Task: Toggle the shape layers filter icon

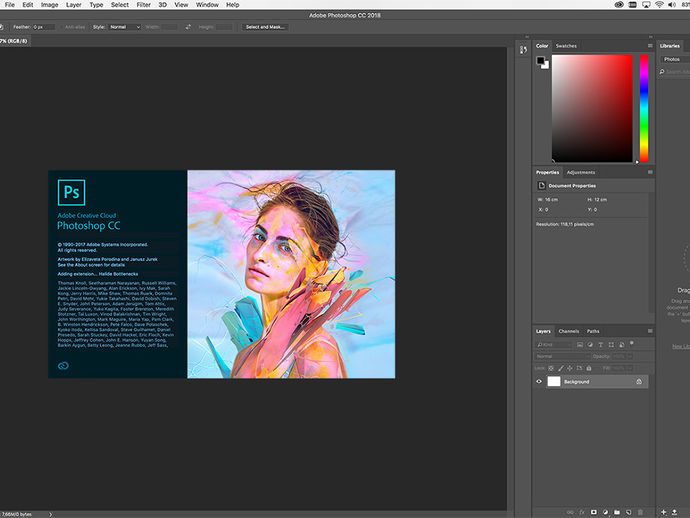Action: tap(611, 345)
